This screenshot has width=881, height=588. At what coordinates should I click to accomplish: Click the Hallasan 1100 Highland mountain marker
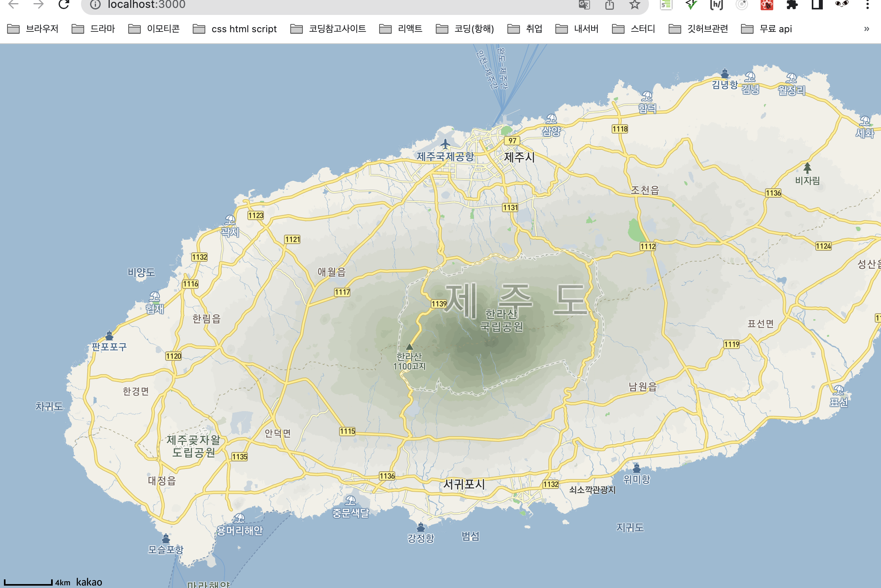[x=409, y=347]
